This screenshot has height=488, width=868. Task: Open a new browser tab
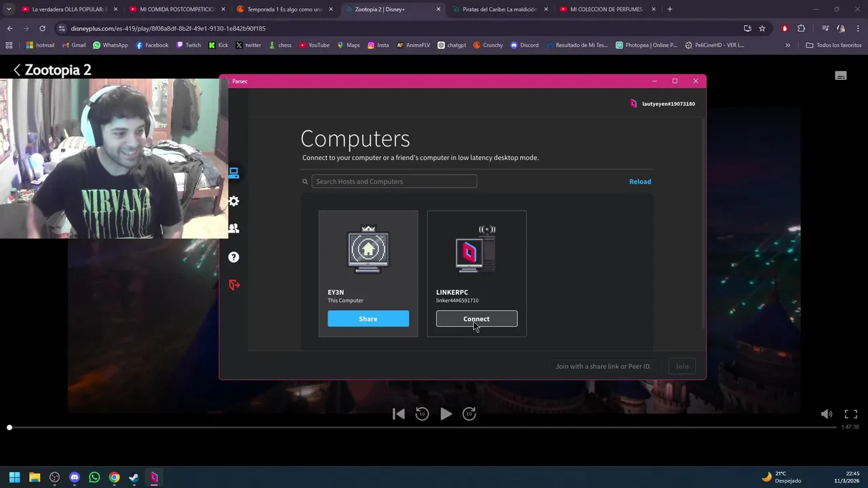pos(670,9)
